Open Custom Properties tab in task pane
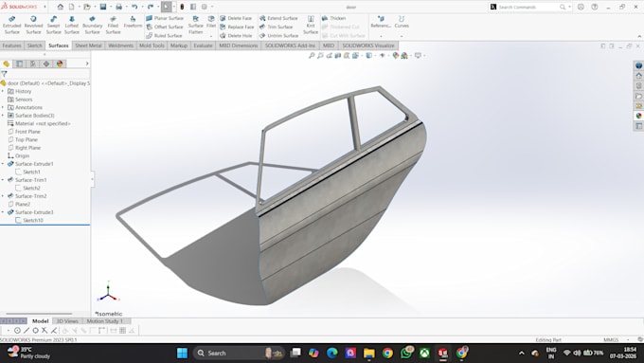This screenshot has height=363, width=644. tap(638, 126)
